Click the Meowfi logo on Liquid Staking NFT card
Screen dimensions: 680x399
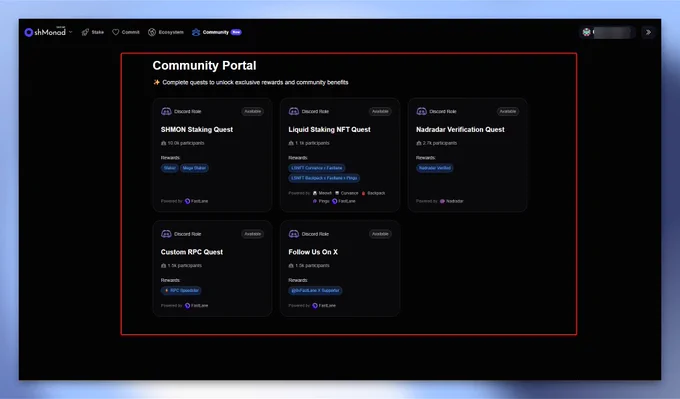(315, 193)
